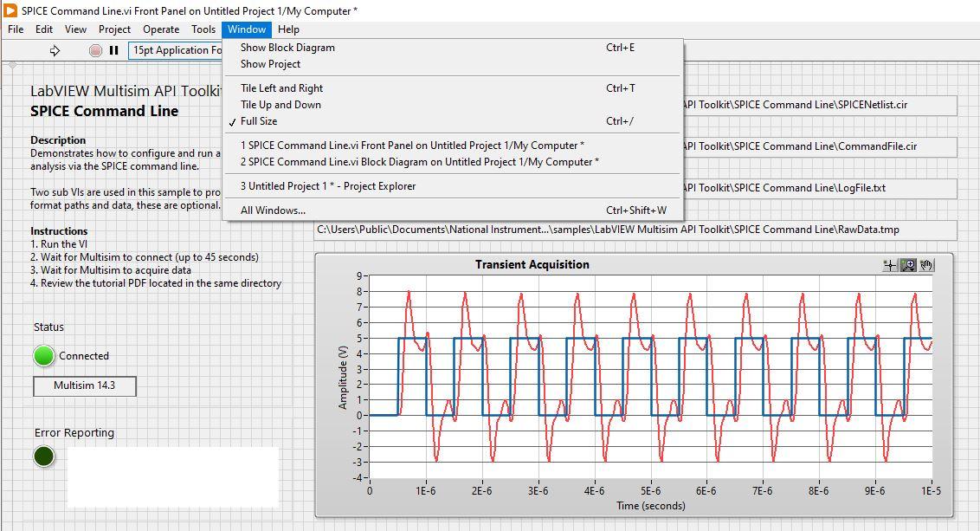Click the Transient Acquisition graph title
The image size is (980, 531).
[x=532, y=264]
